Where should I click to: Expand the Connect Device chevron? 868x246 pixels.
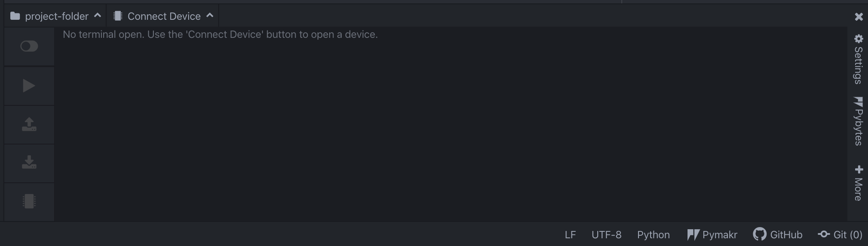coord(210,15)
